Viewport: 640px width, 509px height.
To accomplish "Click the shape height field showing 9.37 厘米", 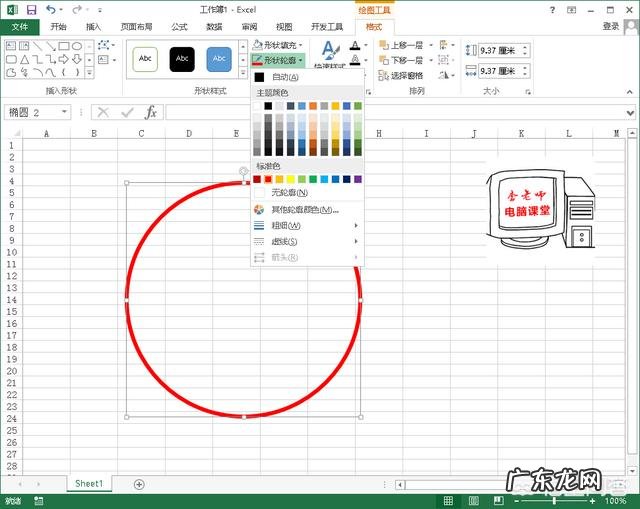I will point(504,51).
